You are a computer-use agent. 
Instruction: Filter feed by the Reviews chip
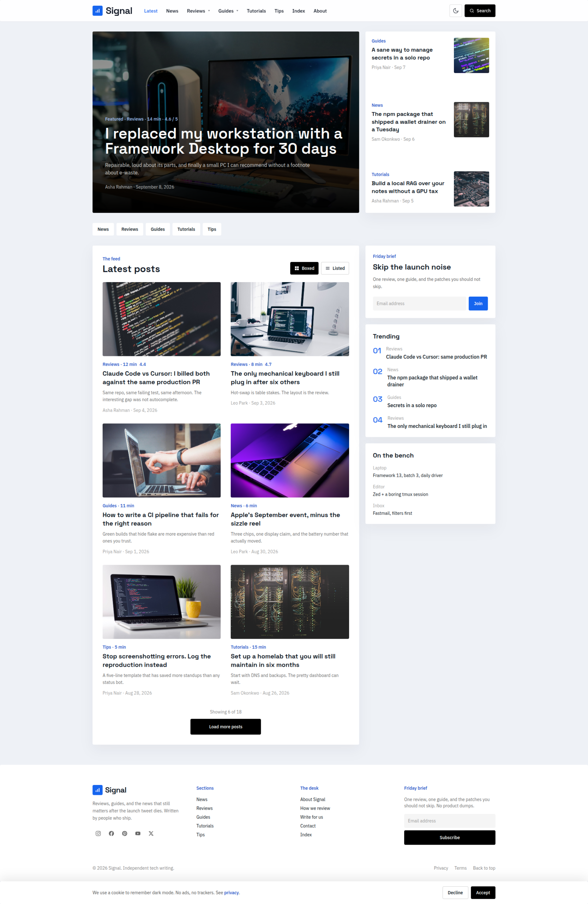pyautogui.click(x=130, y=229)
